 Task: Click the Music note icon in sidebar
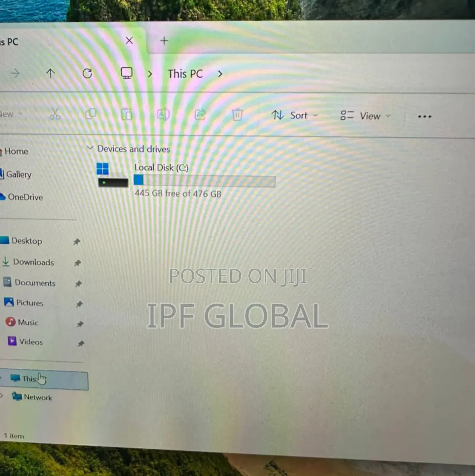click(11, 322)
